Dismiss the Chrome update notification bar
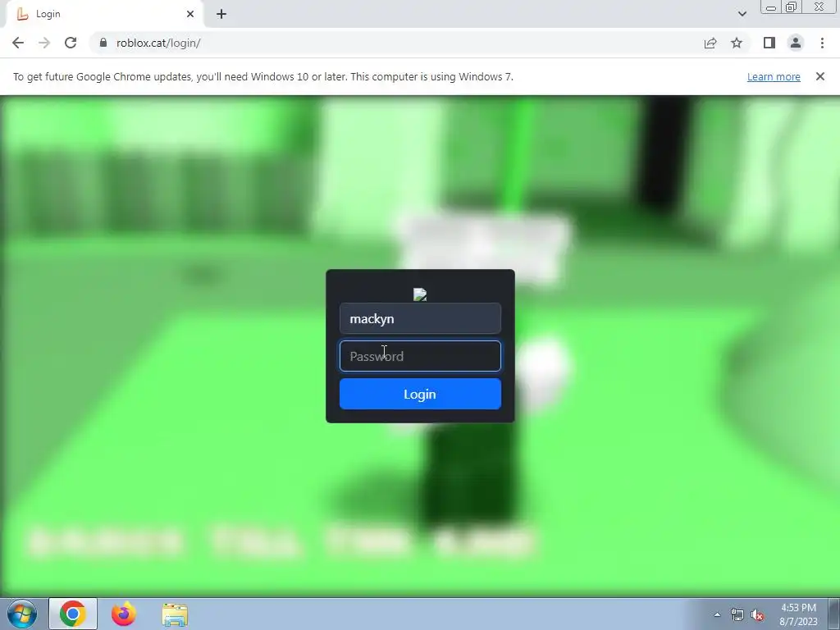 819,76
